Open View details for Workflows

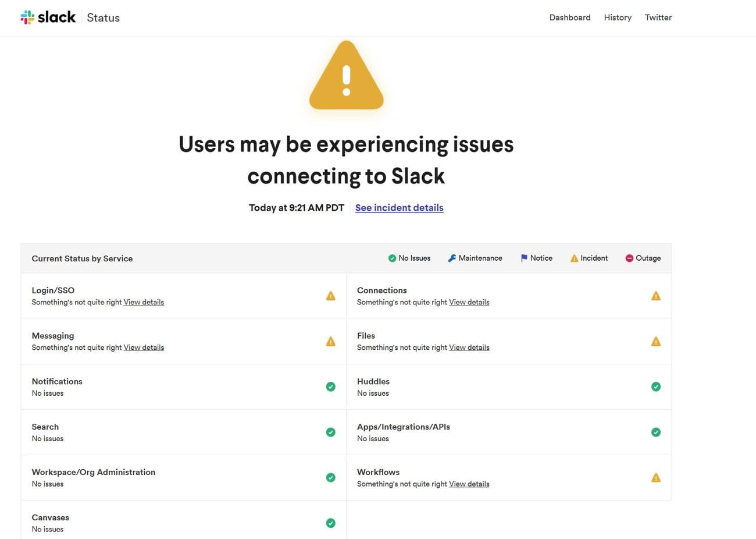469,484
